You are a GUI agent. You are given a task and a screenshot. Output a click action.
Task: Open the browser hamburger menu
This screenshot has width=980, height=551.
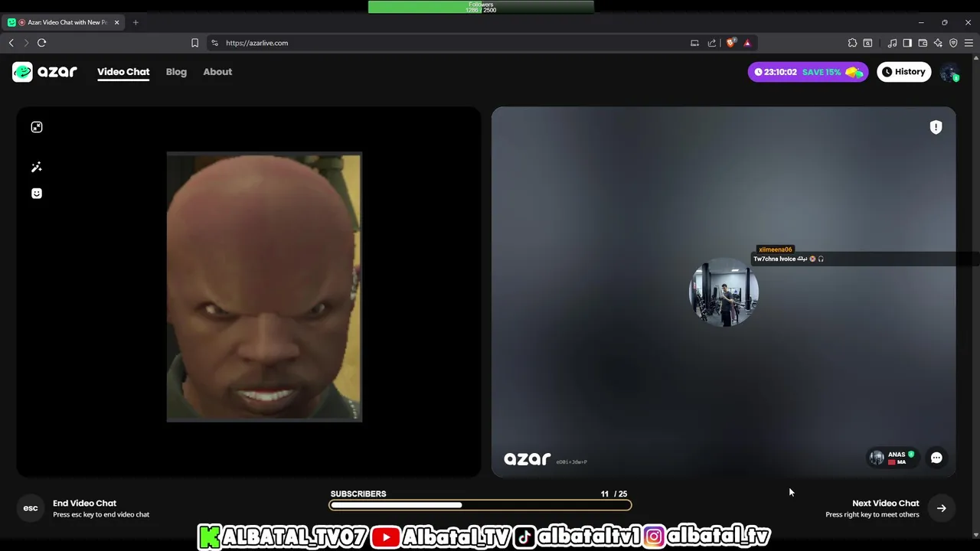(969, 43)
